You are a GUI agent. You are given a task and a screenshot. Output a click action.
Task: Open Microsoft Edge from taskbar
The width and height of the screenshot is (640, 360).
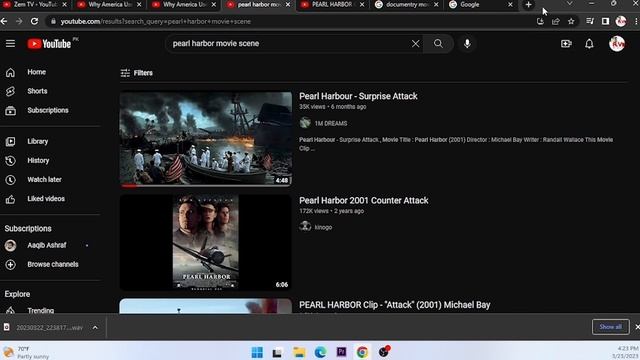(320, 352)
